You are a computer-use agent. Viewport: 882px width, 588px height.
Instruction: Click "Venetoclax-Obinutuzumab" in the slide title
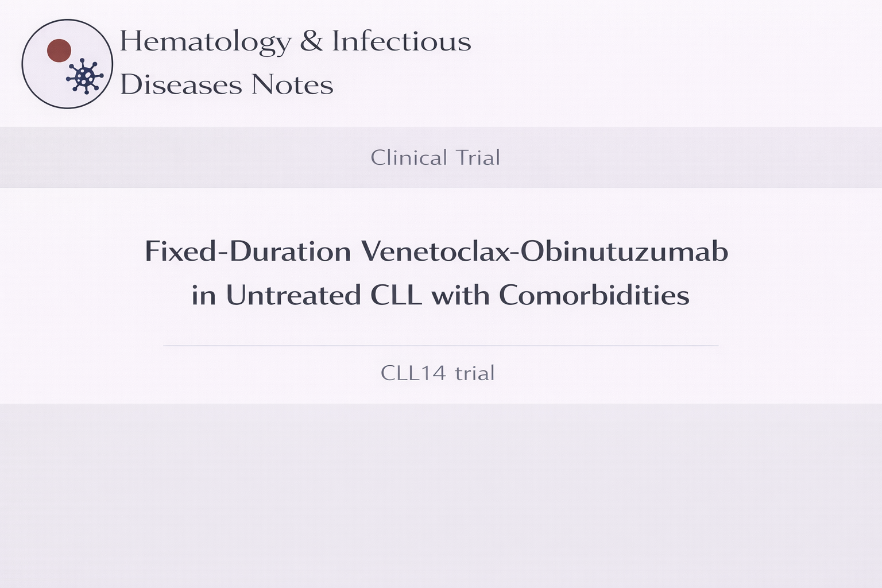click(544, 252)
